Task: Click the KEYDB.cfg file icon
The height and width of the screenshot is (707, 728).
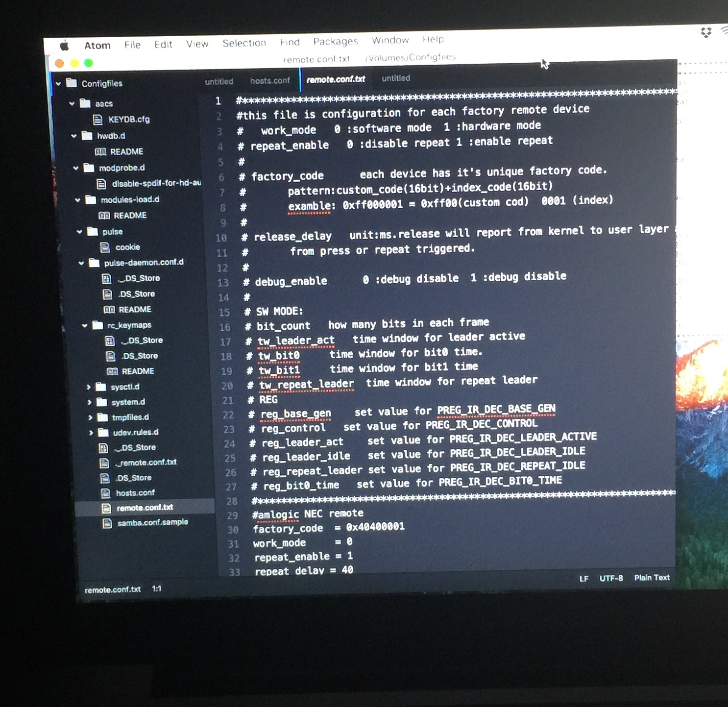Action: tap(98, 120)
